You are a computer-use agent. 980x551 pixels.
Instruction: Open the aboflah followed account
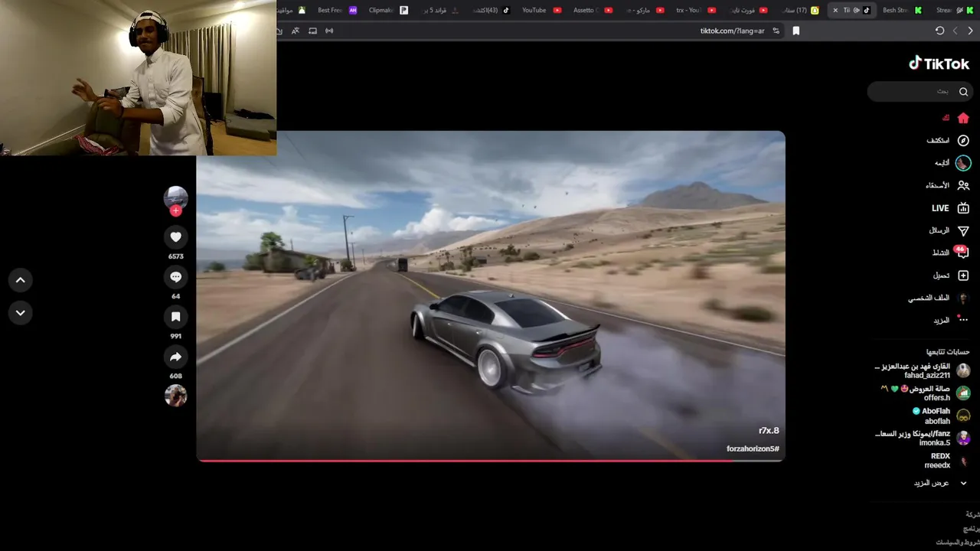pos(942,416)
